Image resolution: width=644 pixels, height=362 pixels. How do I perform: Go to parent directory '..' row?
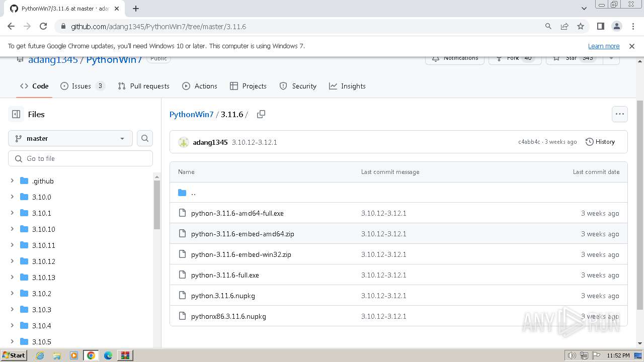coord(398,193)
